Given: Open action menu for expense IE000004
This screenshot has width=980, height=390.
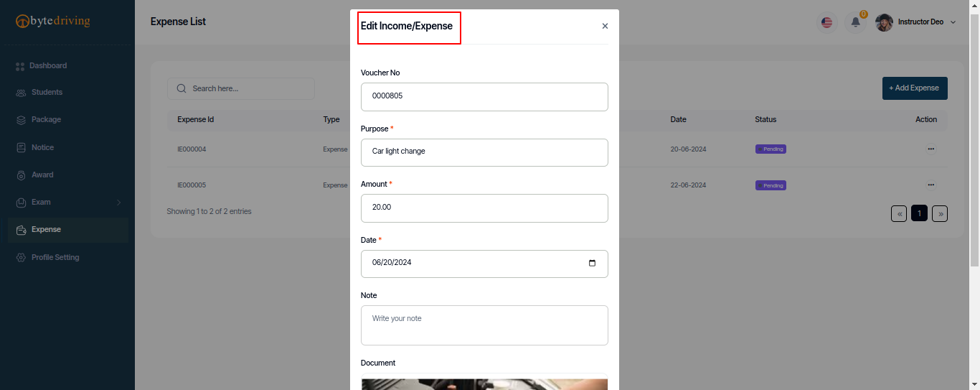Looking at the screenshot, I should tap(930, 149).
